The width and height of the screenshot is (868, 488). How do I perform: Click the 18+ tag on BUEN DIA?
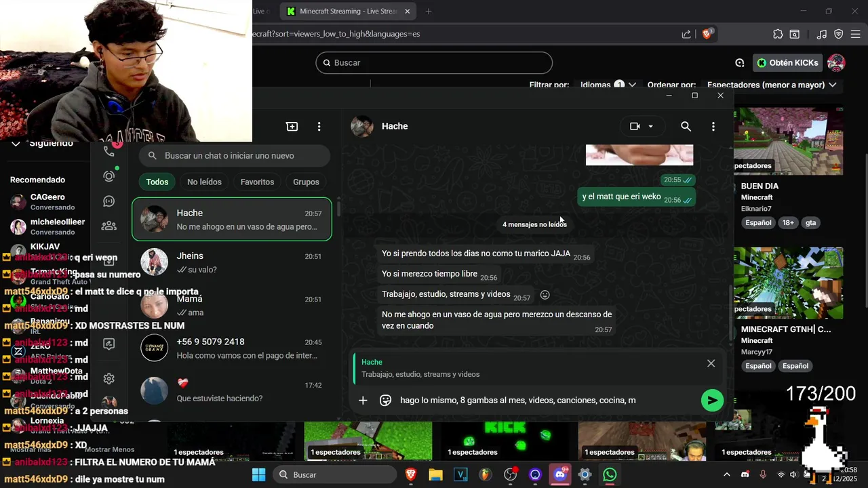pos(789,222)
